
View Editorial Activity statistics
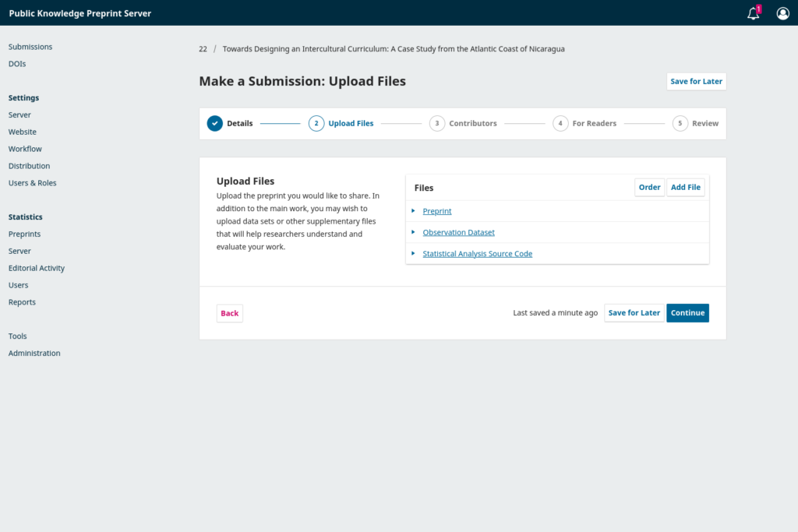pyautogui.click(x=37, y=268)
